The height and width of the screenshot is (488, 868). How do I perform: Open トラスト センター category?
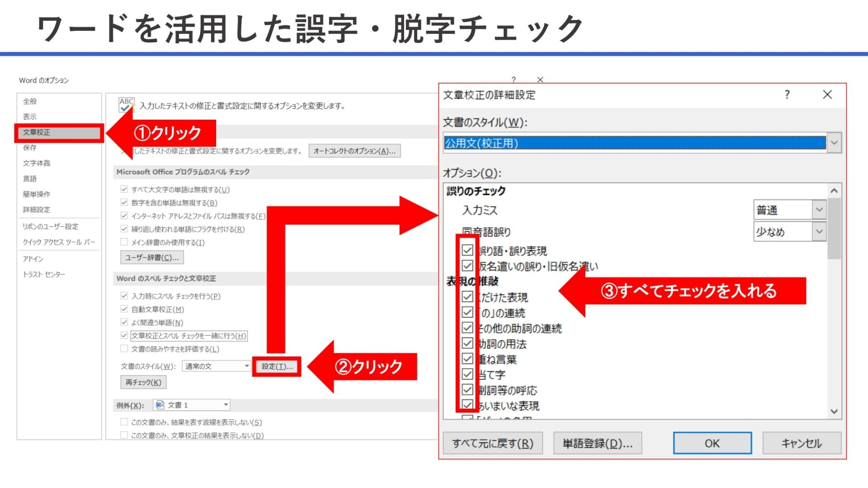[x=44, y=274]
